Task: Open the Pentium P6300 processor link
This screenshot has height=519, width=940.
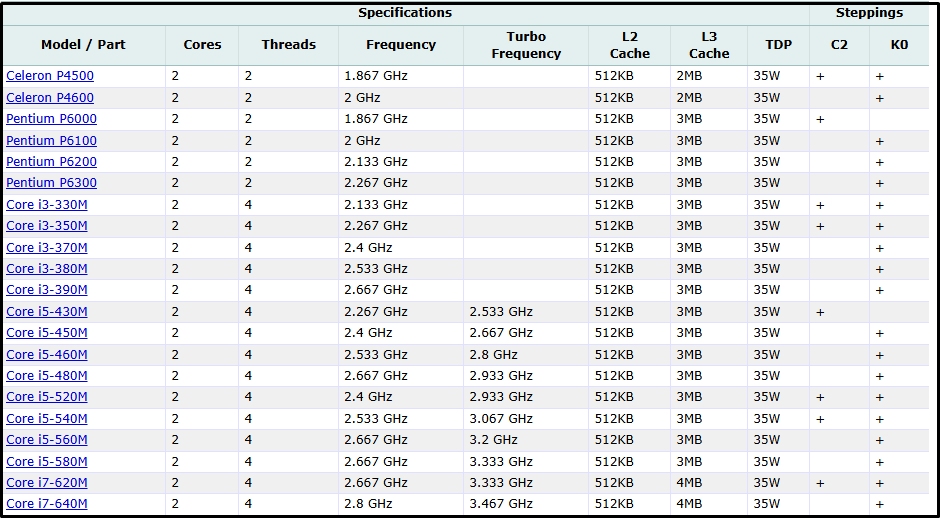Action: click(51, 183)
